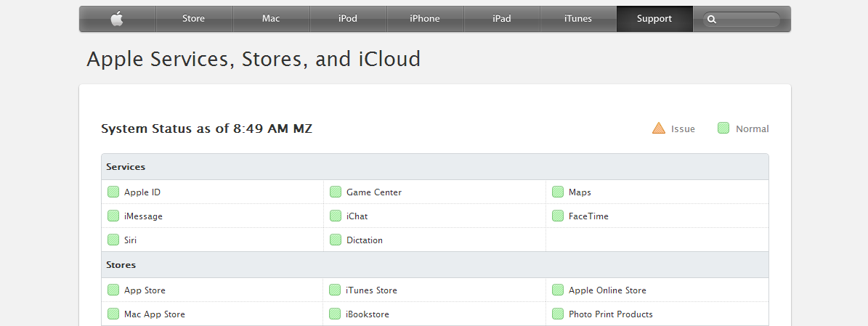The image size is (868, 326).
Task: Click the Mac App Store label
Action: 155,314
